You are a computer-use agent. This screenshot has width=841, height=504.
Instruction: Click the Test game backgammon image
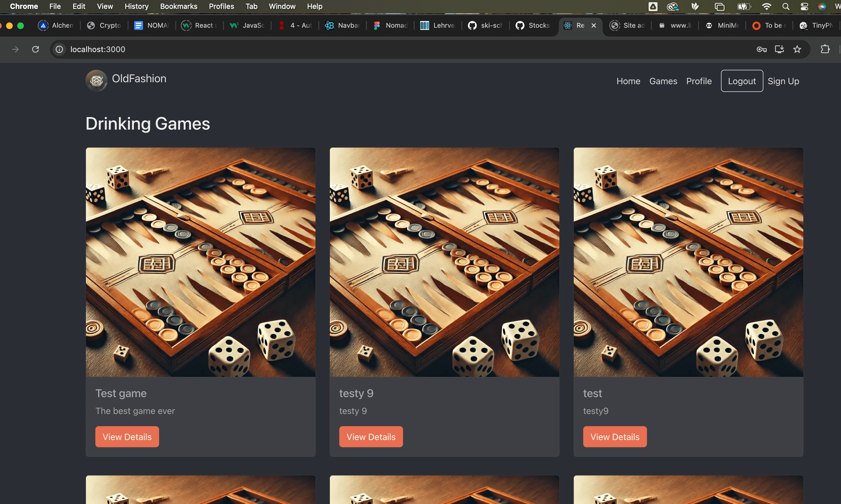coord(201,262)
